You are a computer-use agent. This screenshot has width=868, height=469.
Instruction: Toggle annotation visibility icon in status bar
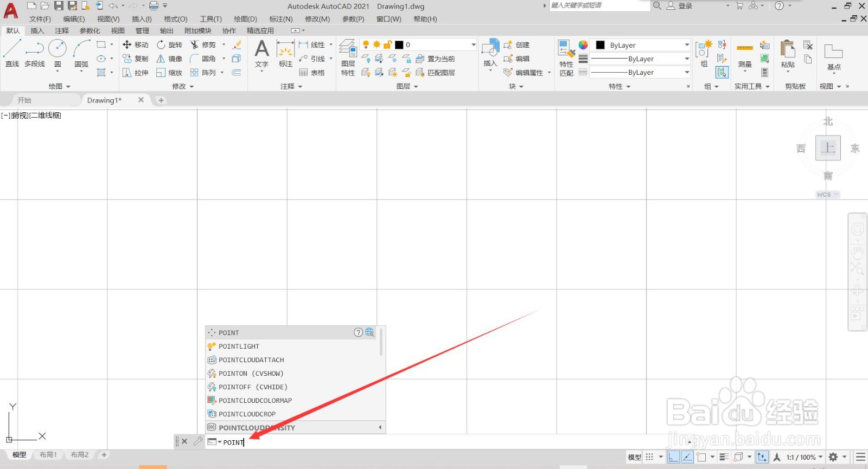[777, 457]
